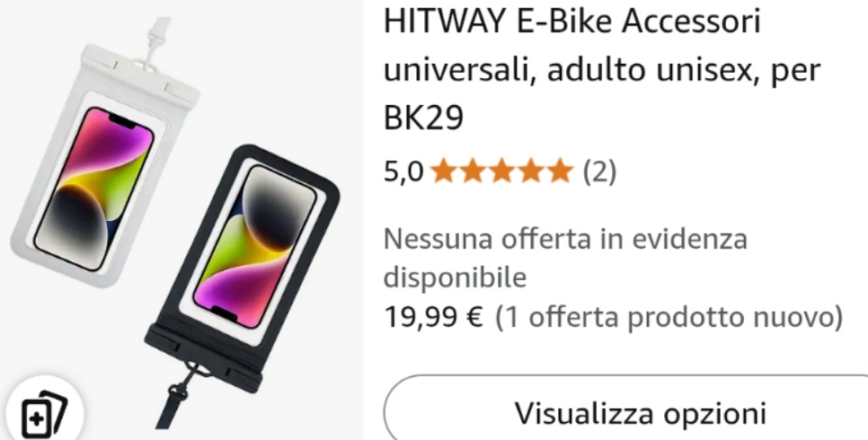The height and width of the screenshot is (440, 868).
Task: Open the 1 offerta prodotto nuovo link
Action: (x=669, y=317)
